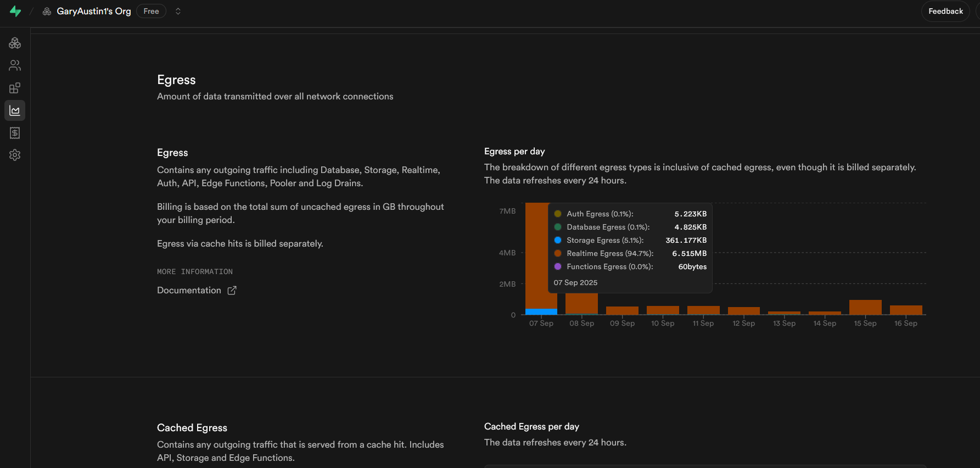Click the "Cached Egress" section heading
The image size is (980, 468).
192,427
